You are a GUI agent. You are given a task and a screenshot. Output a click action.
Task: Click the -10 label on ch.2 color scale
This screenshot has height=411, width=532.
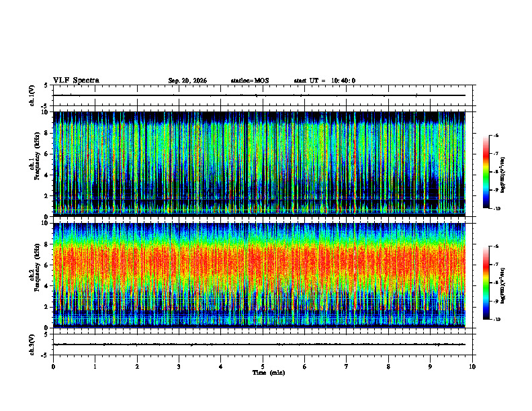point(497,320)
